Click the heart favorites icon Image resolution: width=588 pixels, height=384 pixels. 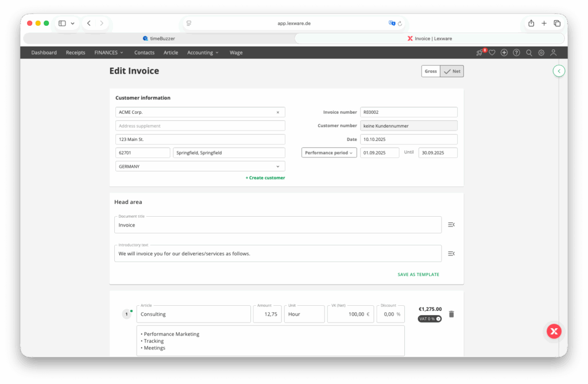tap(492, 53)
